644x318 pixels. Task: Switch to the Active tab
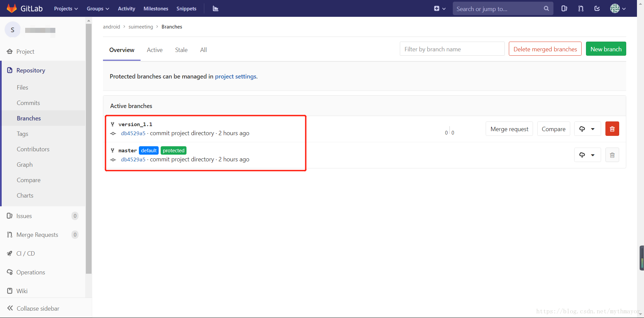pyautogui.click(x=155, y=50)
